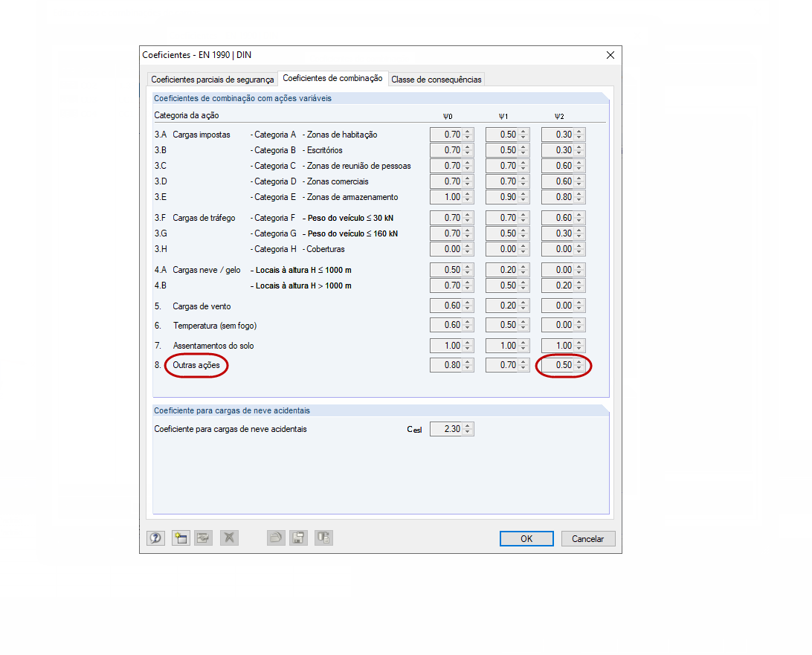Increase ψ0 for Peso do veículo ≤ 160 kN
Screen dimensions: 812x655
tap(468, 230)
